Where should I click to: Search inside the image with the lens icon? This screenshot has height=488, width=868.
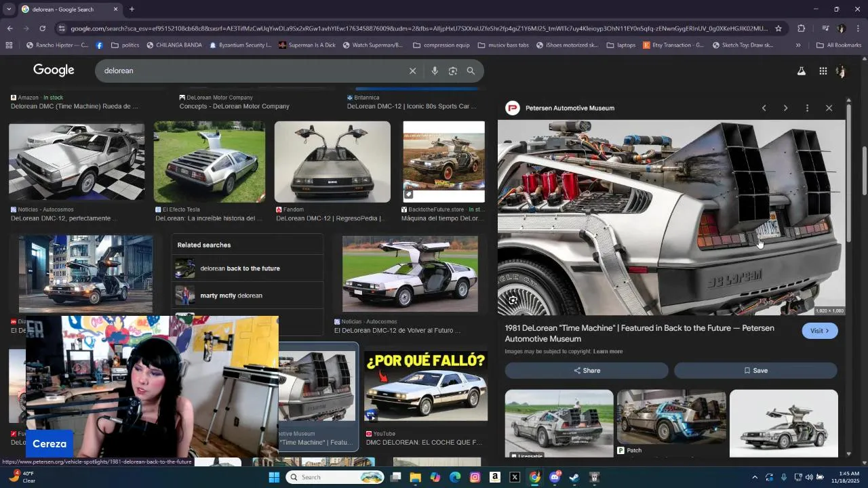tap(513, 300)
